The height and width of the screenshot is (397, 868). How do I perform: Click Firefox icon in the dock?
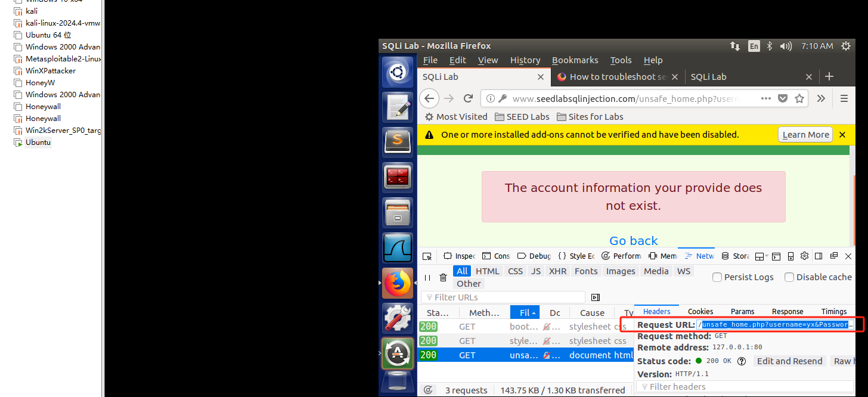click(397, 283)
